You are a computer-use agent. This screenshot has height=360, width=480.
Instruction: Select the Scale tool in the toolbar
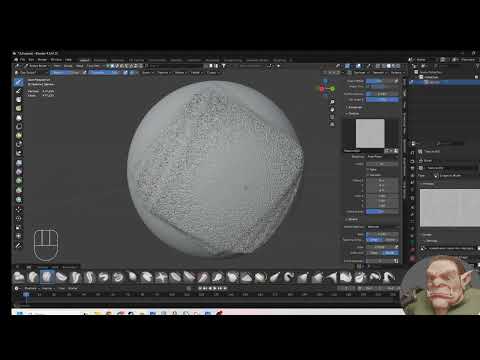[19, 227]
